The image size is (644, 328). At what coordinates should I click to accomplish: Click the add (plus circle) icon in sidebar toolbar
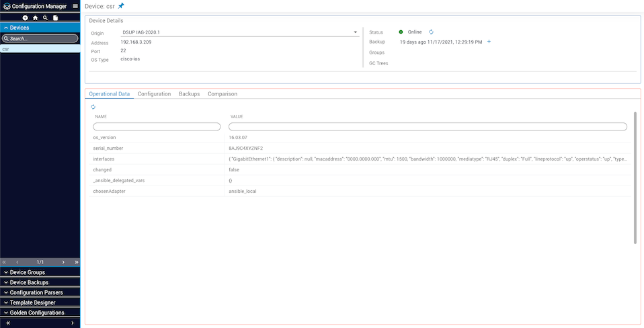pyautogui.click(x=26, y=17)
